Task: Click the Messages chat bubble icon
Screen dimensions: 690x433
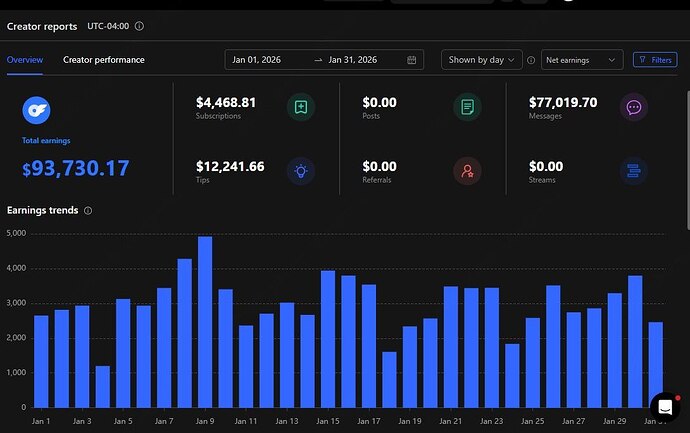Action: point(633,107)
